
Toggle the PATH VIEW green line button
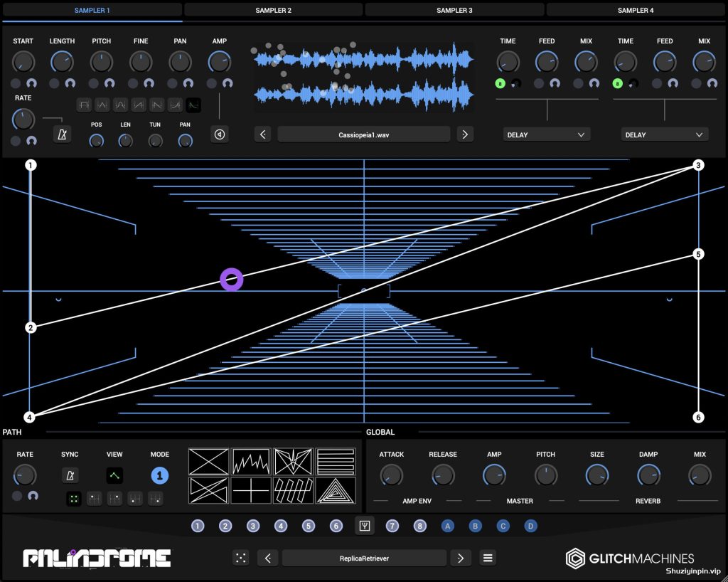coord(114,475)
